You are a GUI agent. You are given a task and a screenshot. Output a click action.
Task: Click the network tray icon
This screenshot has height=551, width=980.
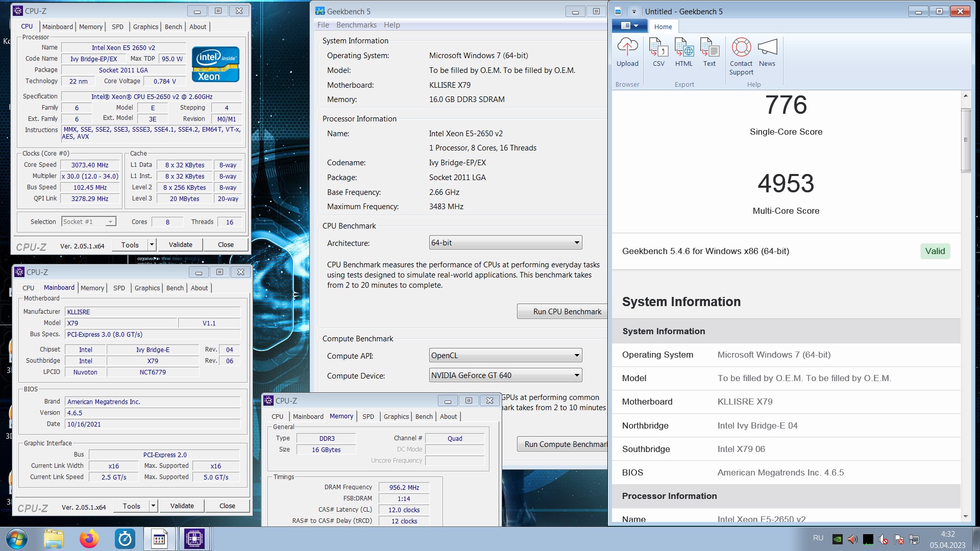pyautogui.click(x=914, y=539)
